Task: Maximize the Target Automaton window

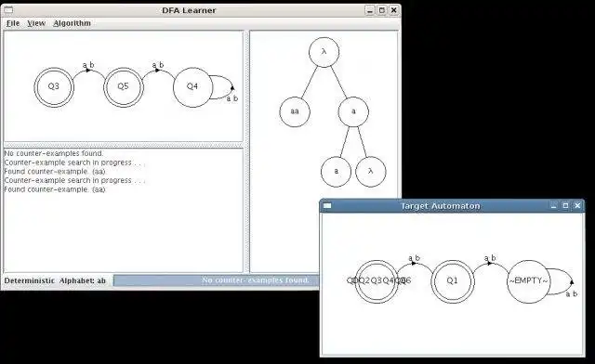Action: (565, 205)
